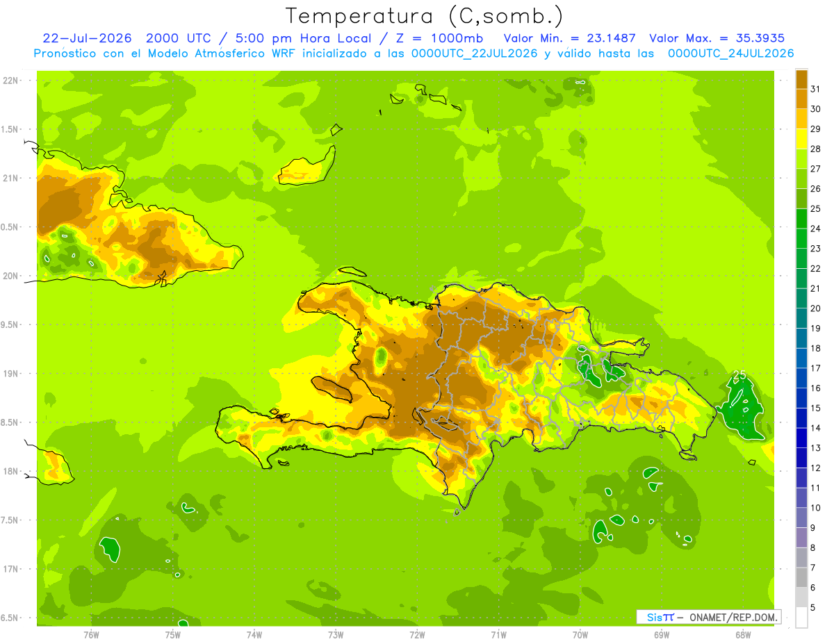
Task: Click the "74W" longitude label
Action: coord(254,634)
